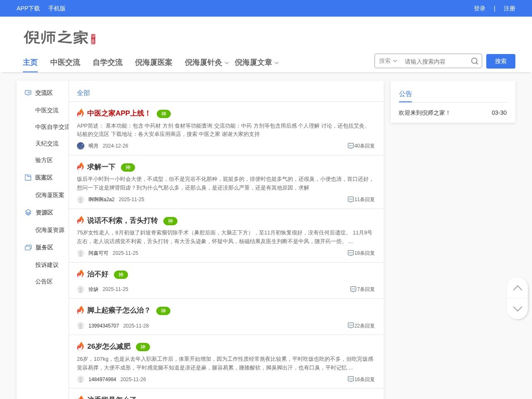Screen dimensions: 532x399
Task: Open the post 中医之家APP上线！
Action: click(x=119, y=113)
